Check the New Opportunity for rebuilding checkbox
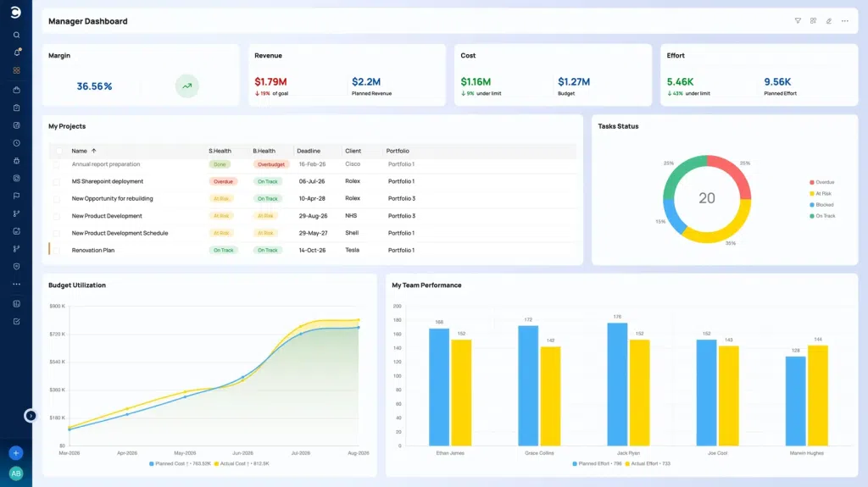 pos(56,199)
